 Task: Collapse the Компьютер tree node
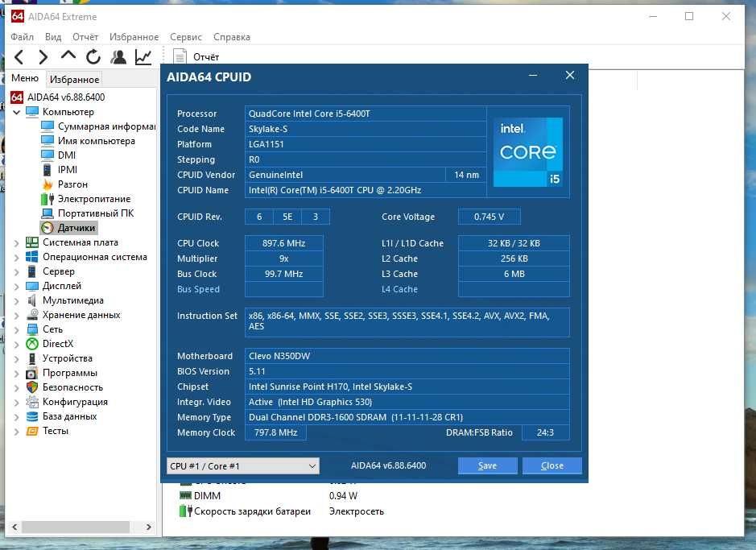click(x=16, y=112)
